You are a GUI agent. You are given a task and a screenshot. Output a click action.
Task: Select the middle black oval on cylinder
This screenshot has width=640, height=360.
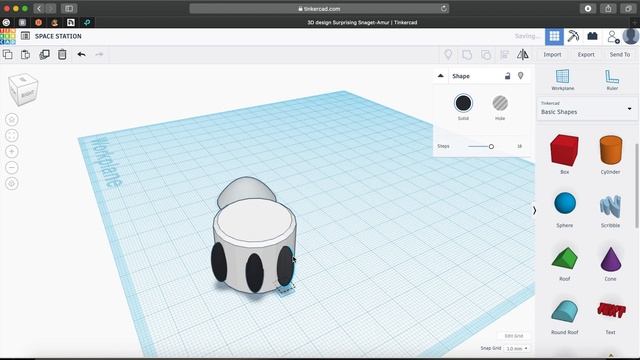254,272
